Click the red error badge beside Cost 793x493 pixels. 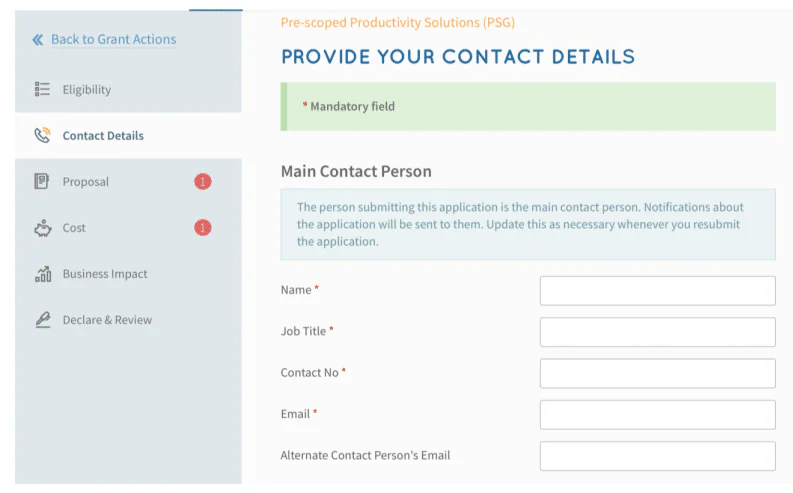[x=203, y=228]
